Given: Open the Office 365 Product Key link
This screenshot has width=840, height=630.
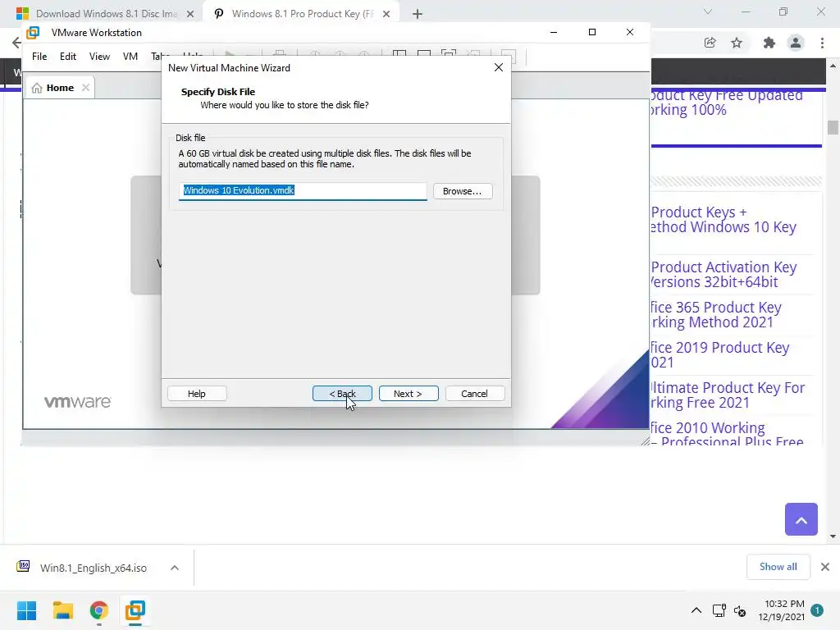Looking at the screenshot, I should coord(715,314).
